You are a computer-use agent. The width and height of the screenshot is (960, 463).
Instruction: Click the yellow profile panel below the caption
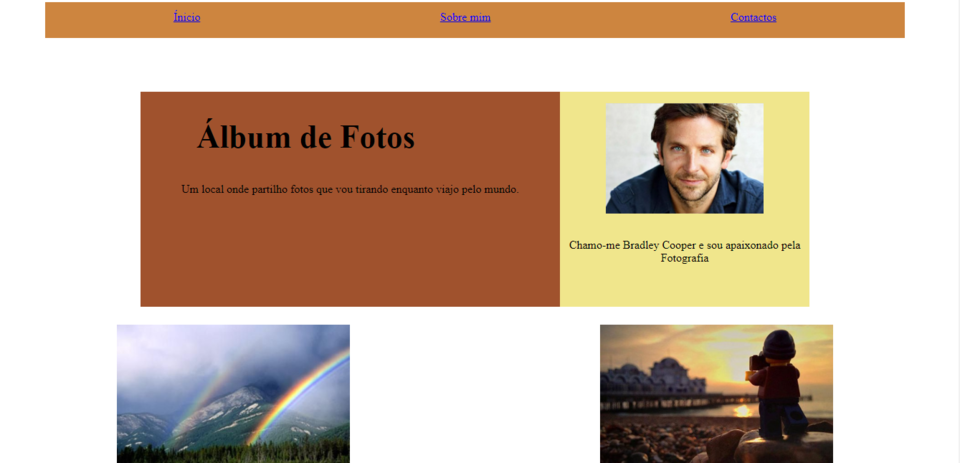(x=684, y=287)
